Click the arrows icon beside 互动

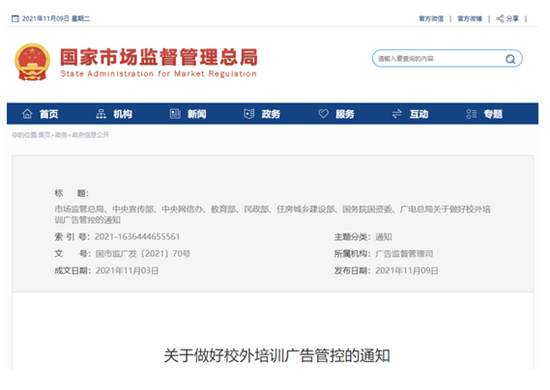(x=397, y=114)
